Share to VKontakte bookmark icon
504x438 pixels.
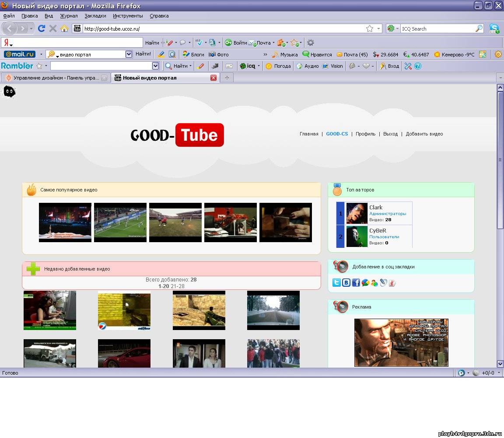point(346,282)
